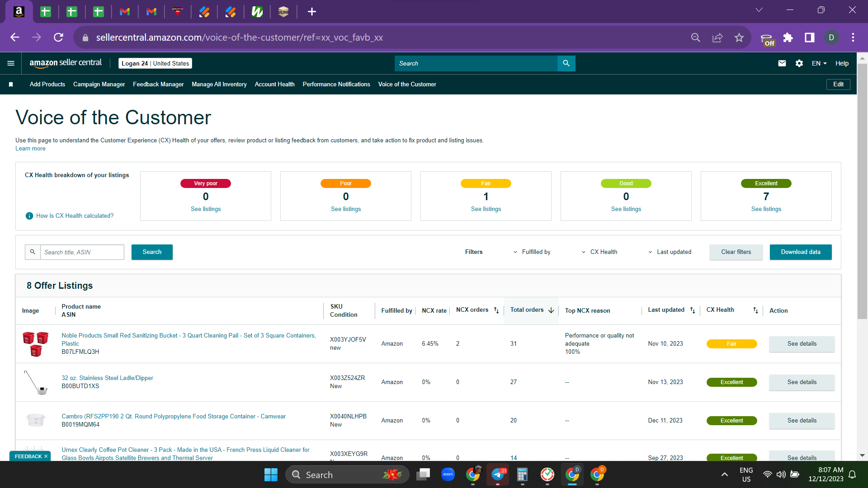Viewport: 868px width, 488px height.
Task: Show hidden system tray icons chevron
Action: tap(724, 474)
